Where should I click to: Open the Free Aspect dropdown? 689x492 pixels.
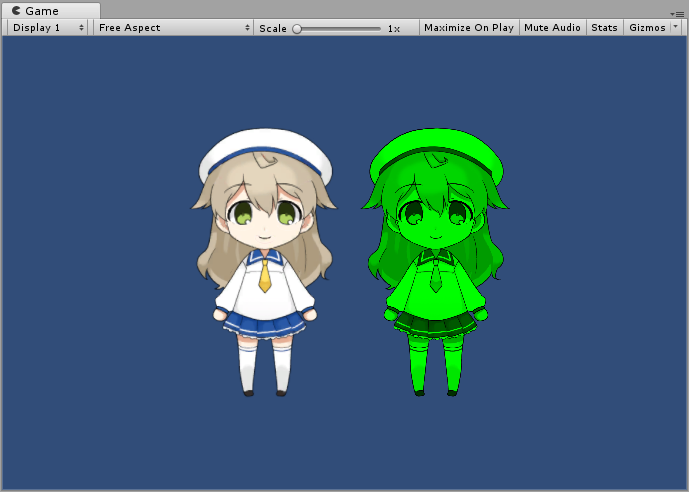click(173, 28)
